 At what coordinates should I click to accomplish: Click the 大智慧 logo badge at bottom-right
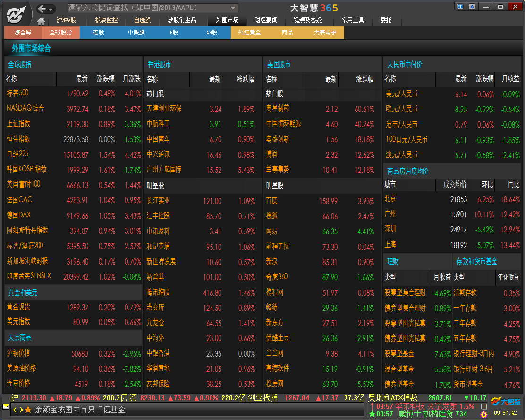(506, 402)
